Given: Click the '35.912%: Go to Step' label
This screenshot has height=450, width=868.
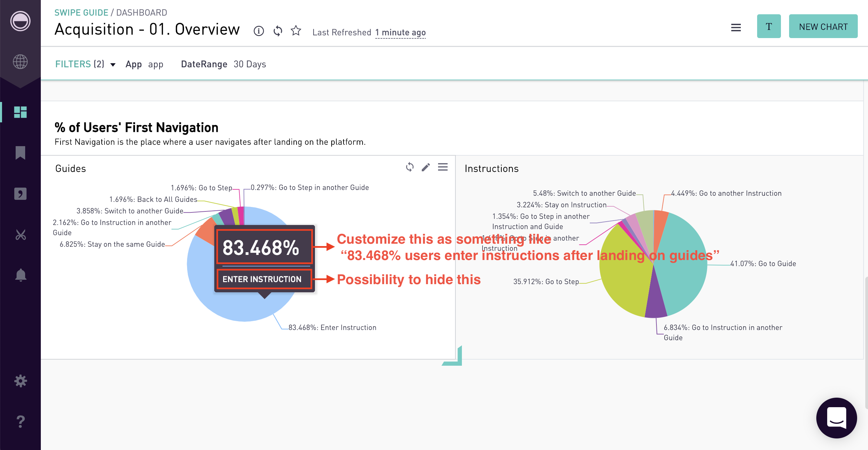Looking at the screenshot, I should (x=546, y=282).
